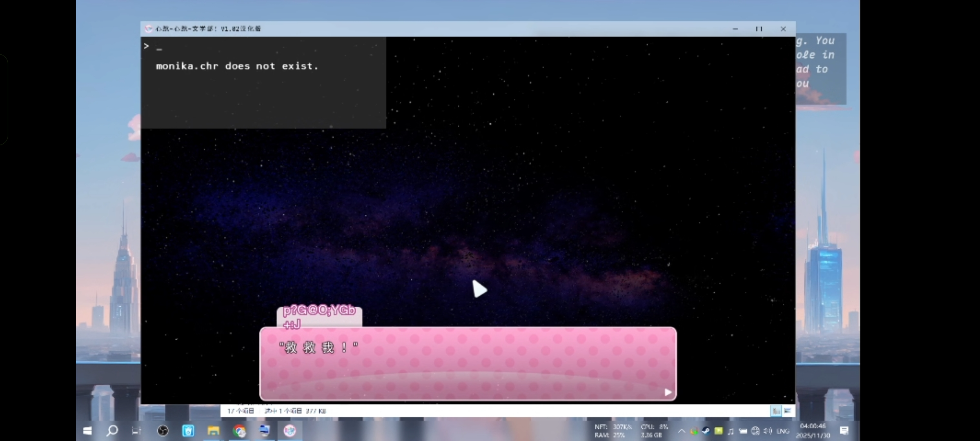Open Task View from the taskbar
980x441 pixels.
(x=136, y=431)
